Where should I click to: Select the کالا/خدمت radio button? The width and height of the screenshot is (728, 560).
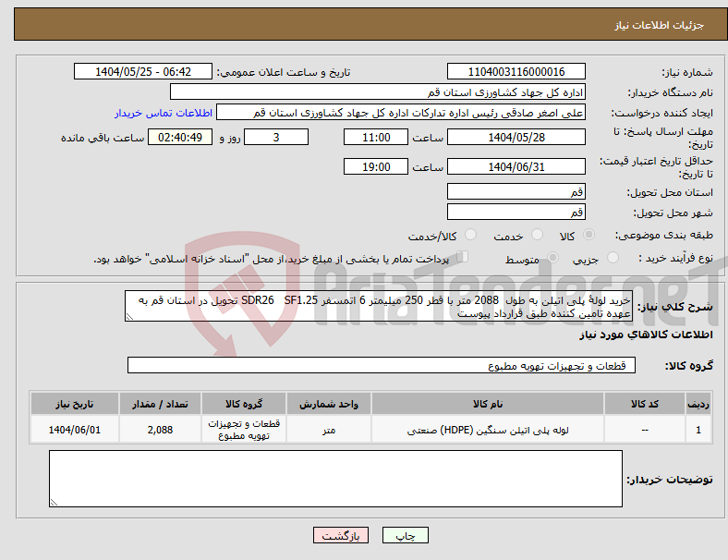471,235
